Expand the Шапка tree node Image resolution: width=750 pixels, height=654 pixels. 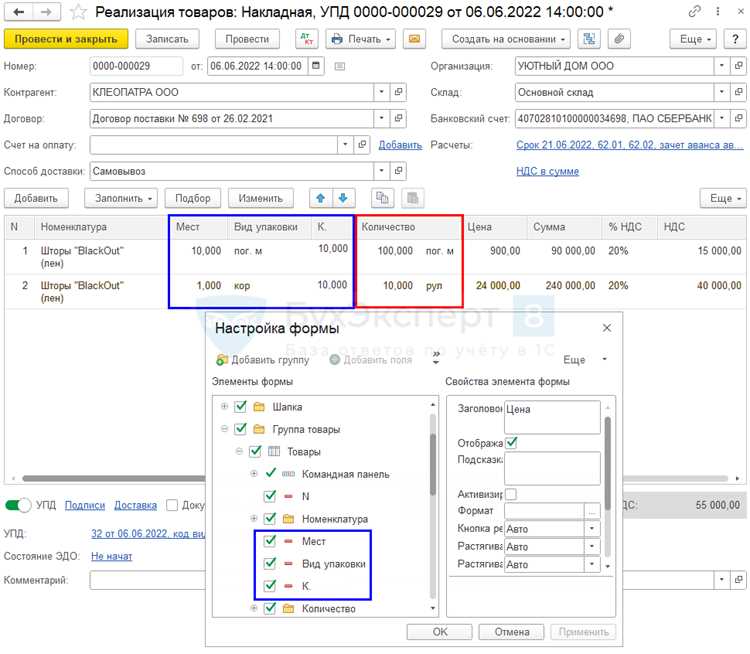pos(224,407)
